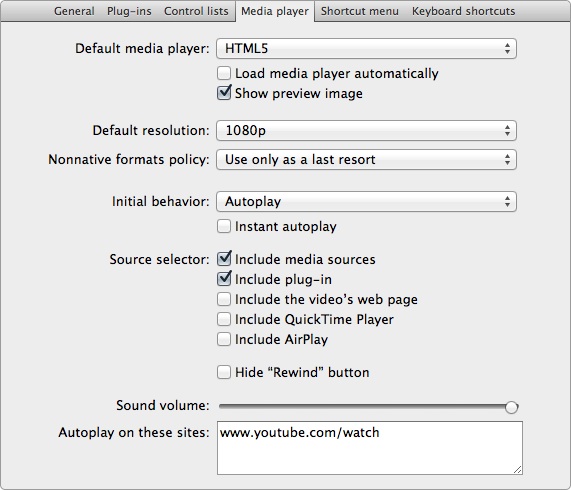Open the Plug-ins tab
Image resolution: width=571 pixels, height=490 pixels.
tap(129, 11)
